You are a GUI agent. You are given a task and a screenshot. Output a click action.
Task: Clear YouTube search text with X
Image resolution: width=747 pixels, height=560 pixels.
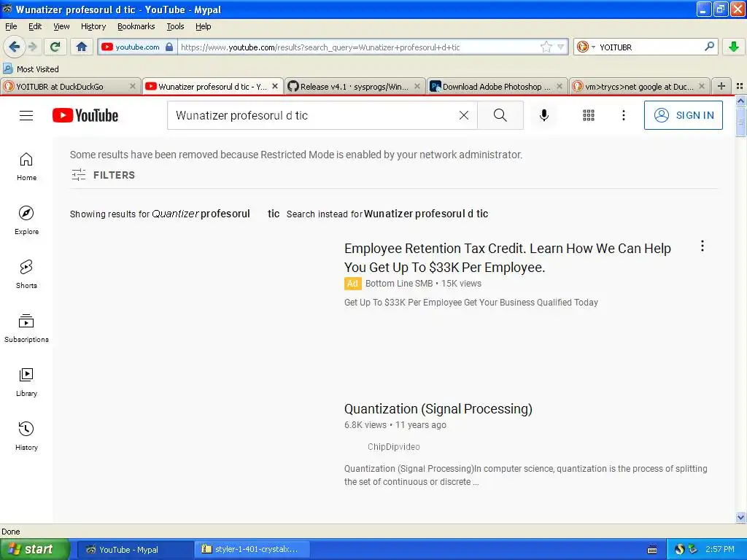pos(463,115)
